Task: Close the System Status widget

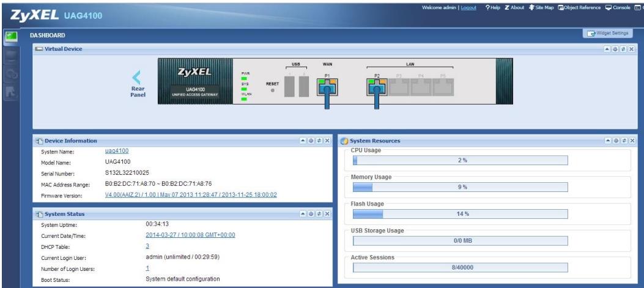Action: point(327,213)
